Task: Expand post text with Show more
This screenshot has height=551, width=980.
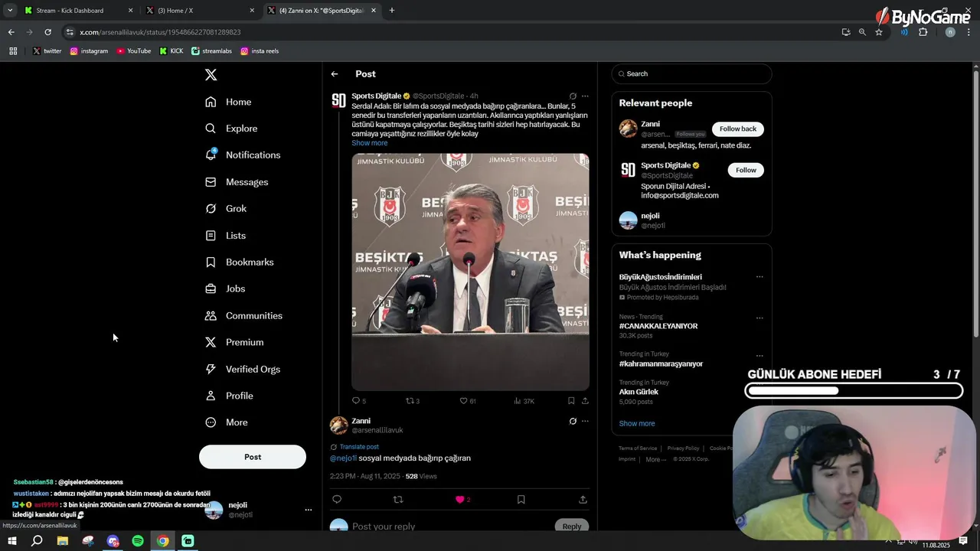Action: pos(370,143)
